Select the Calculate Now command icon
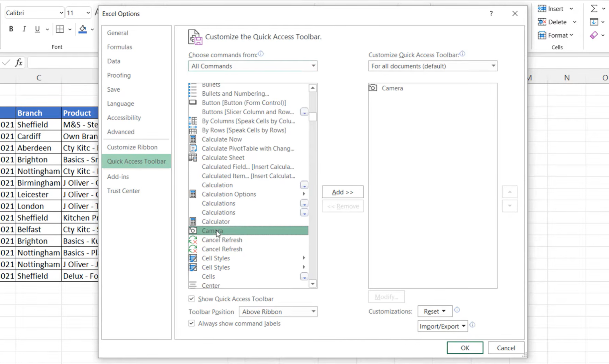This screenshot has width=609, height=364. [x=193, y=139]
